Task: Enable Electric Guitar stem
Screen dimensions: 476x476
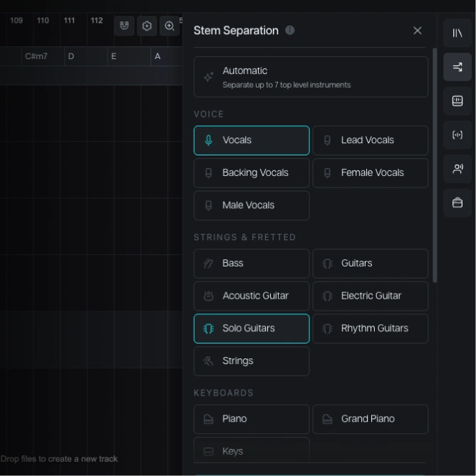Action: coord(371,296)
